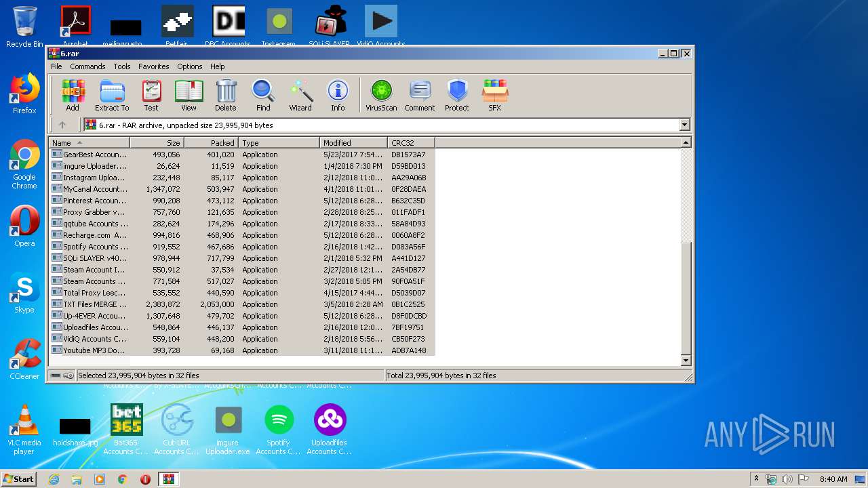The image size is (868, 488).
Task: Select the Up-4EVER Accou... file row
Action: click(x=242, y=316)
